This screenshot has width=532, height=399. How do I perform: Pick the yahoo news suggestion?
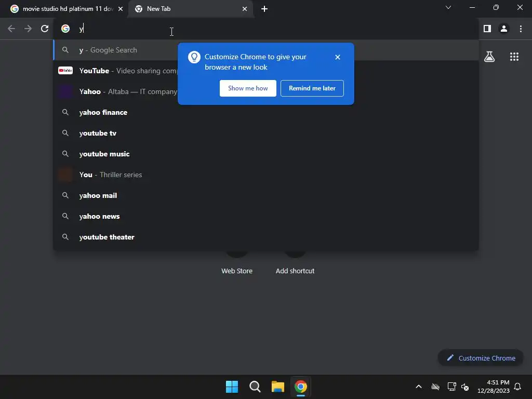265,216
